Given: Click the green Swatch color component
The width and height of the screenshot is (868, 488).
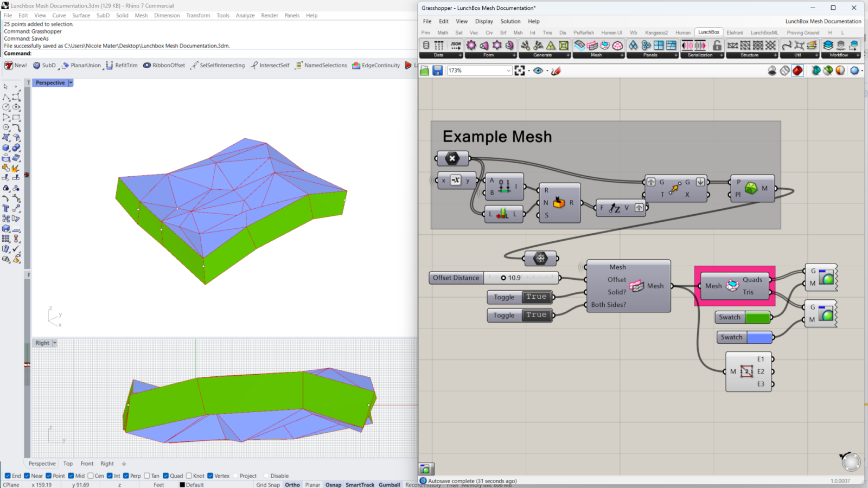Looking at the screenshot, I should tap(743, 317).
